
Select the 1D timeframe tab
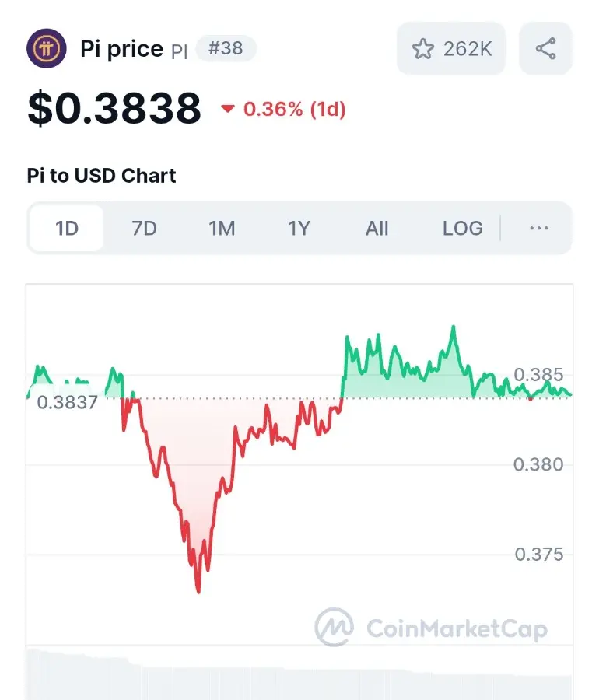pos(66,228)
